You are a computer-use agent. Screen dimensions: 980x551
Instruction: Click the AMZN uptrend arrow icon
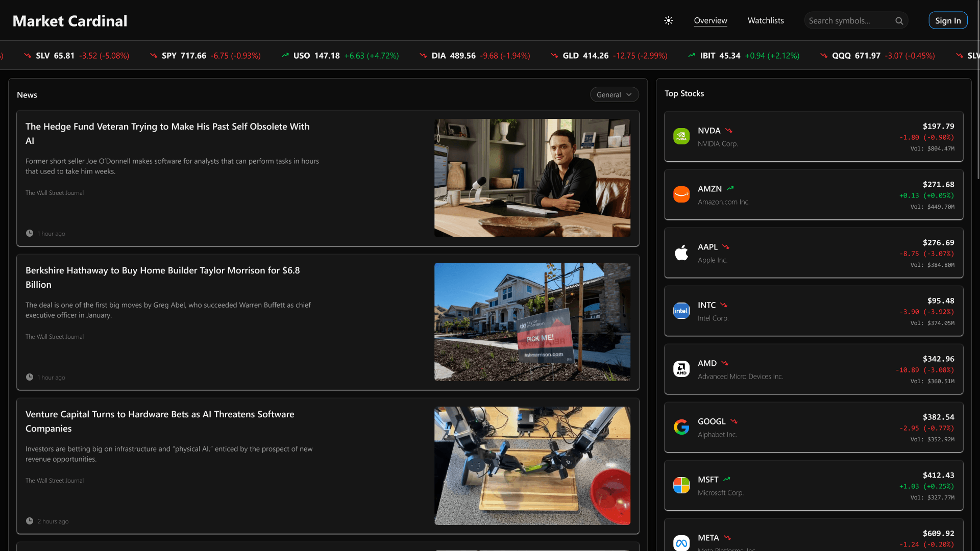click(730, 189)
